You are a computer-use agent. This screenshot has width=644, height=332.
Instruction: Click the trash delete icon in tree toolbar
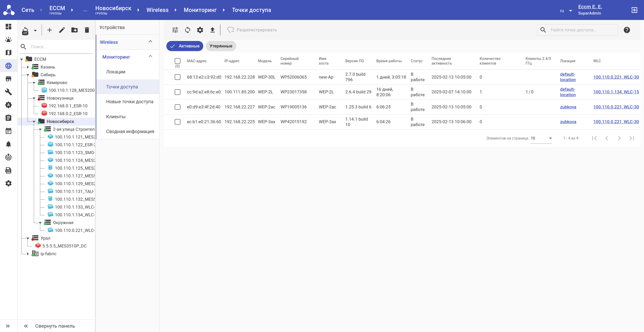(87, 30)
